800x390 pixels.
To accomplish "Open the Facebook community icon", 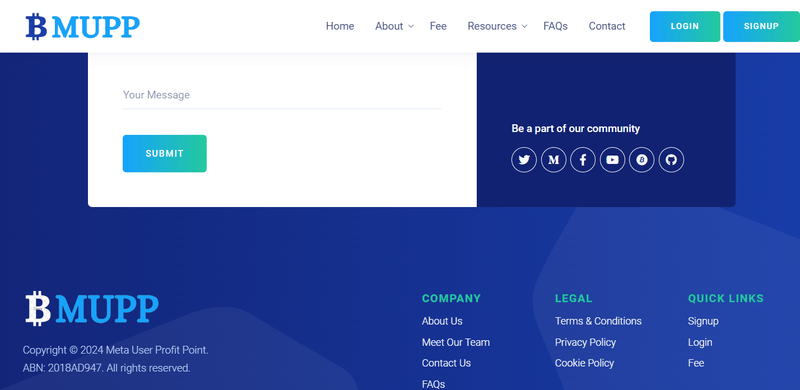I will pos(583,160).
